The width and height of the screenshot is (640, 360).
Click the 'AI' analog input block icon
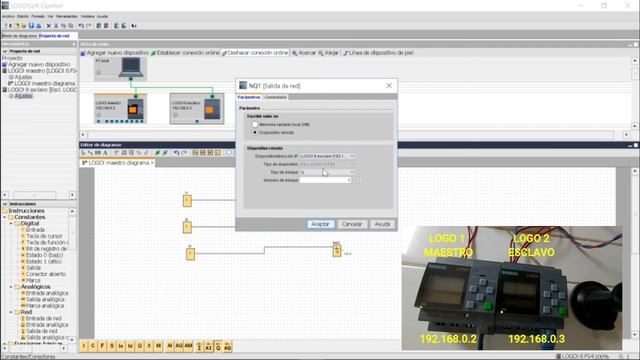[170, 346]
